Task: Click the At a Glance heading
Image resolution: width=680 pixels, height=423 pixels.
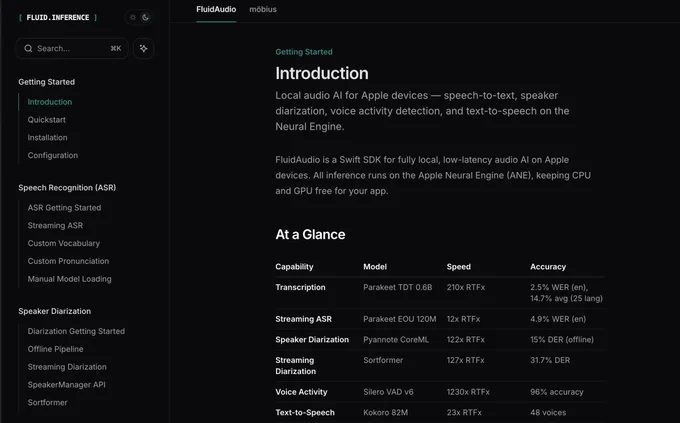Action: (x=311, y=235)
